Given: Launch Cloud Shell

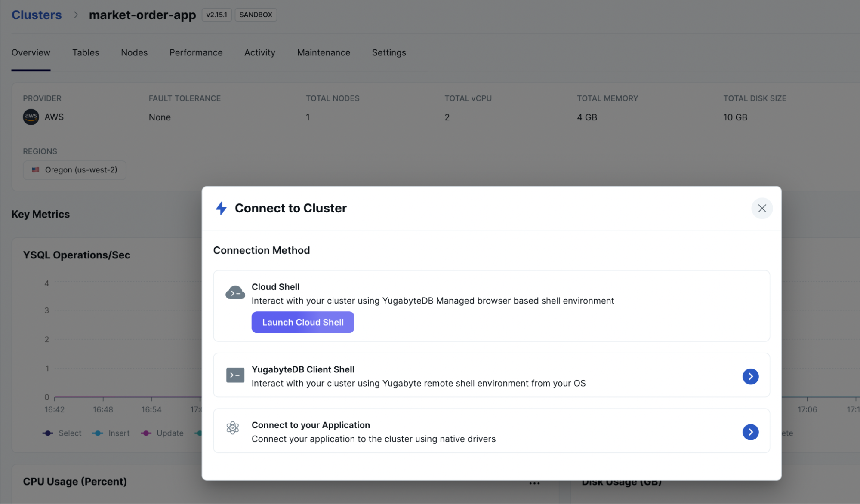Looking at the screenshot, I should point(302,322).
